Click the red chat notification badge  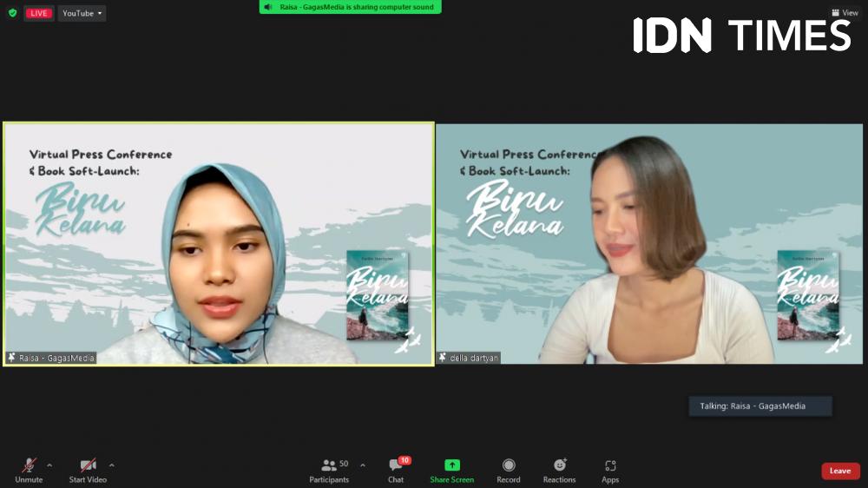tap(404, 460)
